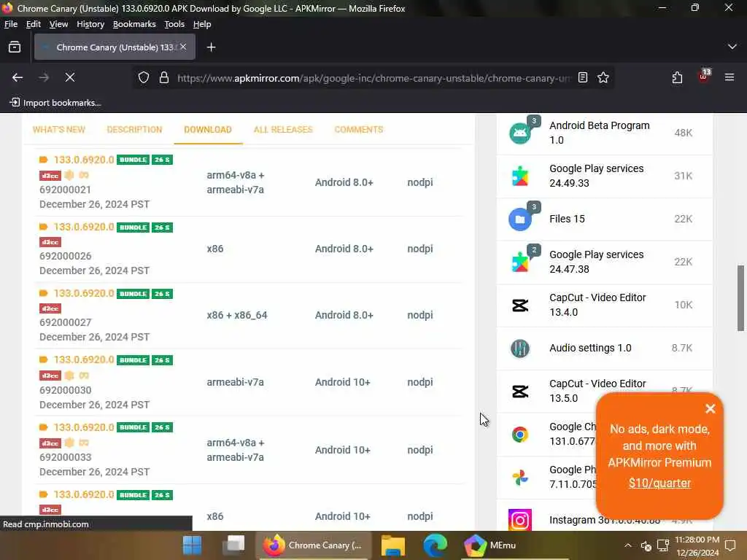
Task: Click the Google Chrome app icon in sidebar
Action: [x=519, y=435]
